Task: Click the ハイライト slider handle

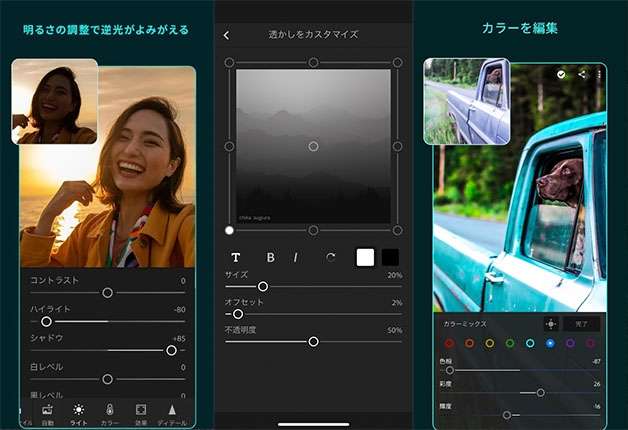Action: coord(46,321)
